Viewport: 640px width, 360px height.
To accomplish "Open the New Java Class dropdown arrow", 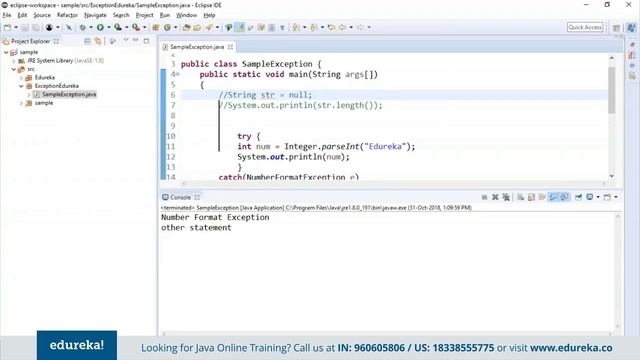I will [176, 27].
